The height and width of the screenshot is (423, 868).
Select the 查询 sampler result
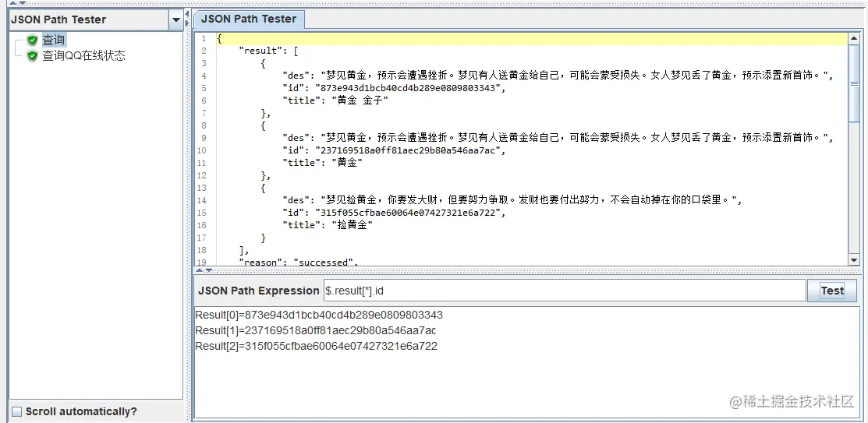54,40
